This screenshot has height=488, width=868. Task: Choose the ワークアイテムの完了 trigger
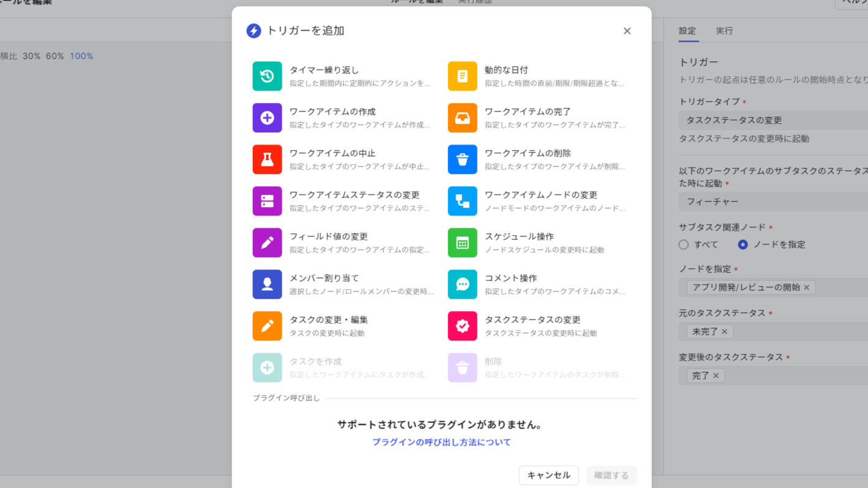pyautogui.click(x=462, y=118)
